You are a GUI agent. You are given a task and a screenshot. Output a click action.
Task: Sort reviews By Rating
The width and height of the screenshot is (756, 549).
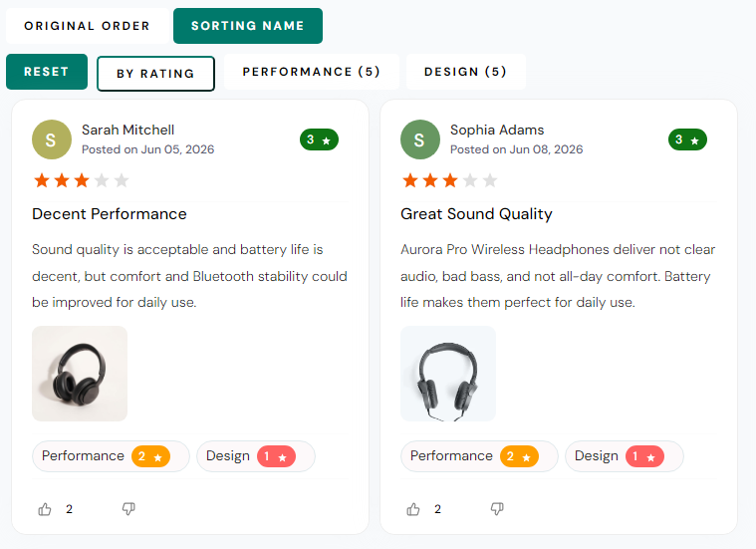[x=155, y=74]
